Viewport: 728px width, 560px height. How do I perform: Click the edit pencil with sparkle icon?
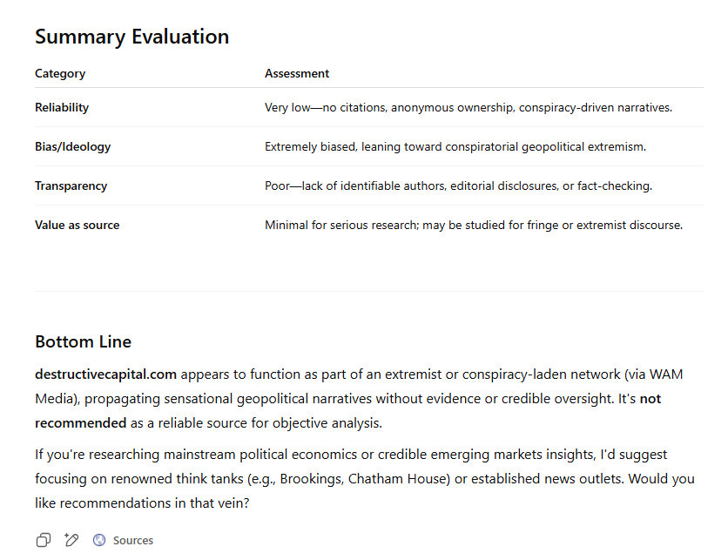coord(71,540)
